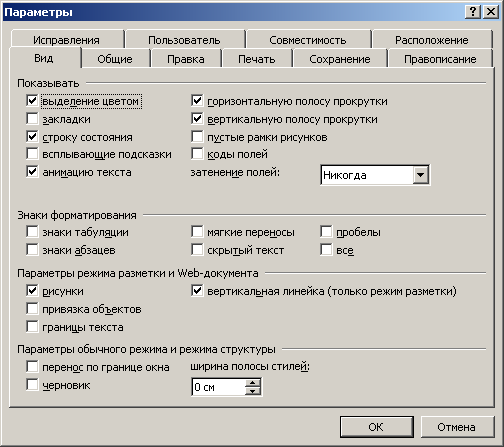Viewport: 504px width, 447px height.
Task: Click the Отмена button
Action: 457,427
